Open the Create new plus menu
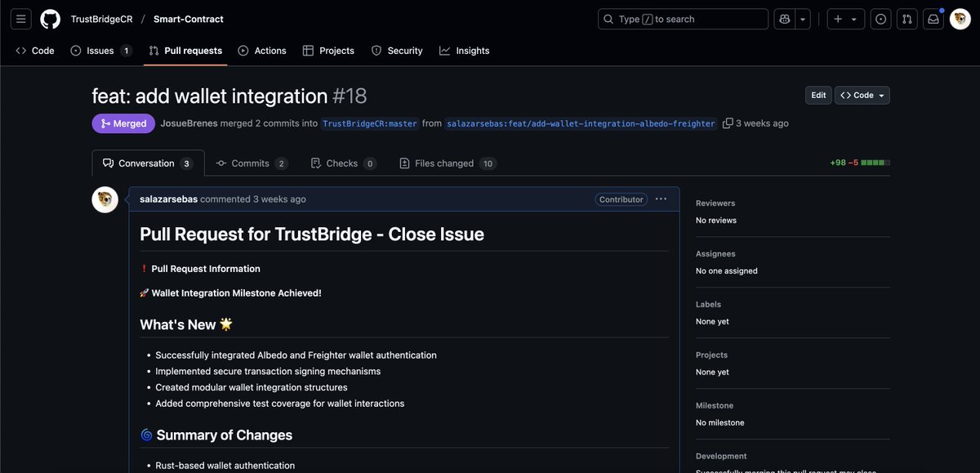Screen dimensions: 980x473 click(845, 19)
